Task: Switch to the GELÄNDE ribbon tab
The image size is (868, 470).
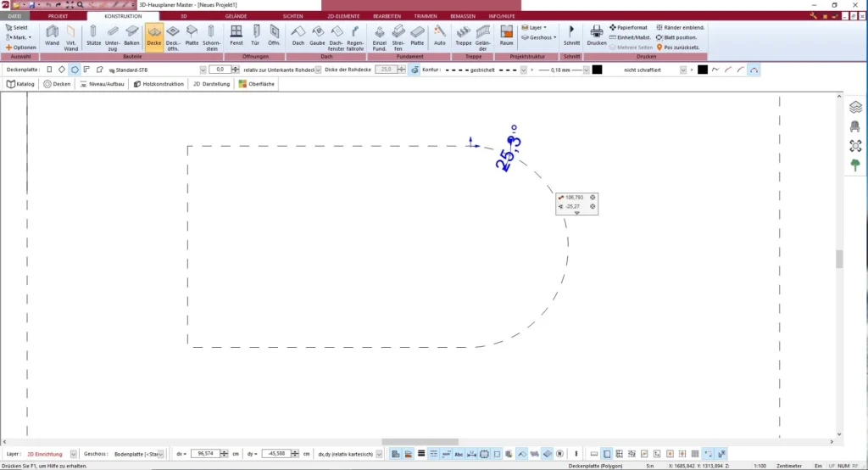Action: 236,16
